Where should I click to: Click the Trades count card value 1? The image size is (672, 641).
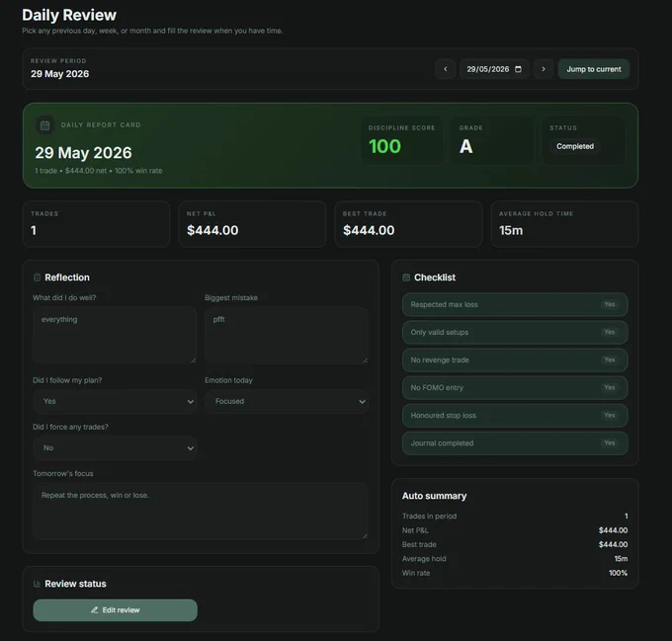click(x=34, y=230)
